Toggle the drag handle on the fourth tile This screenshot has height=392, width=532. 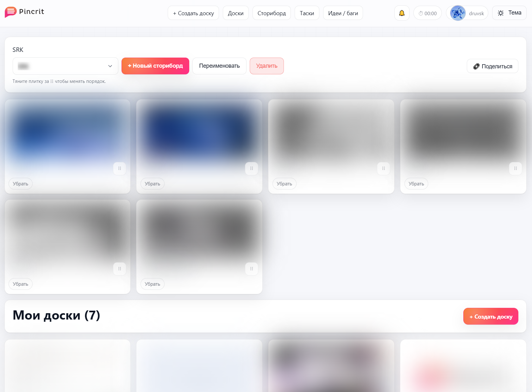pos(516,168)
